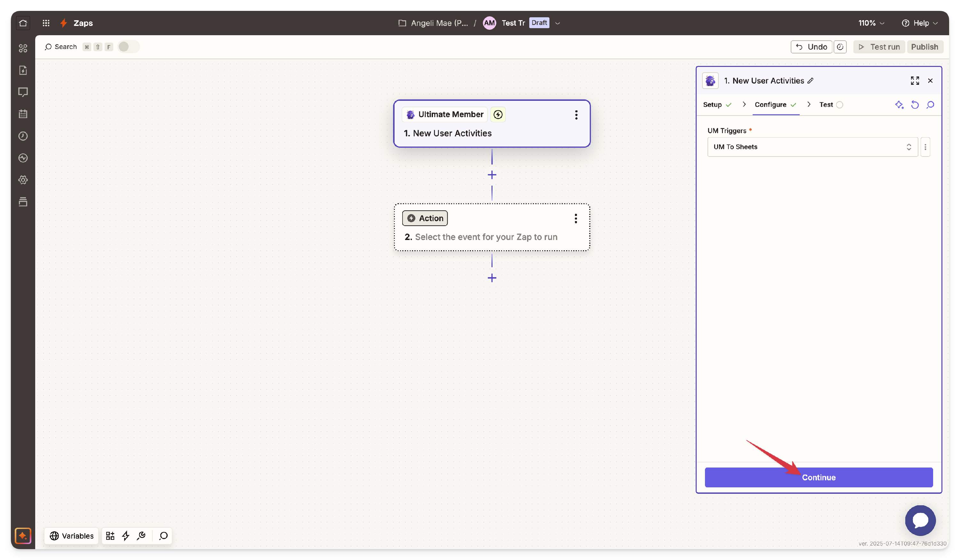Image resolution: width=960 pixels, height=560 pixels.
Task: Open the Notes comment sidebar icon
Action: point(23,92)
